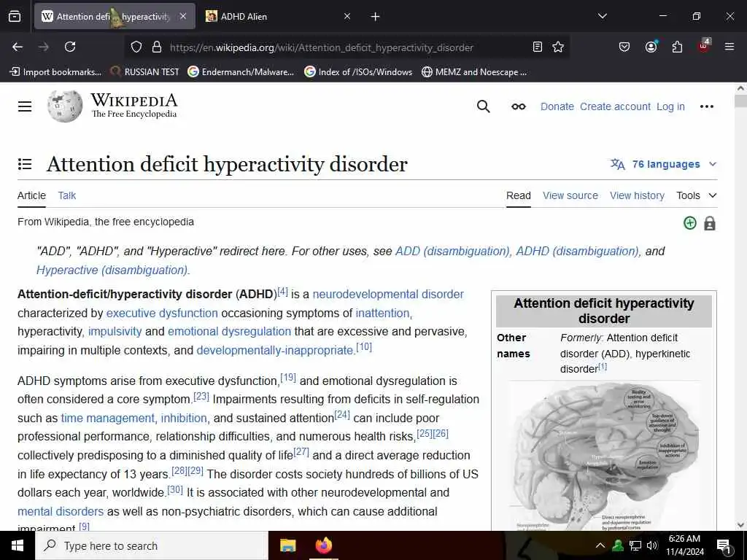Follow mental disorders link
This screenshot has width=747, height=560.
tap(61, 511)
